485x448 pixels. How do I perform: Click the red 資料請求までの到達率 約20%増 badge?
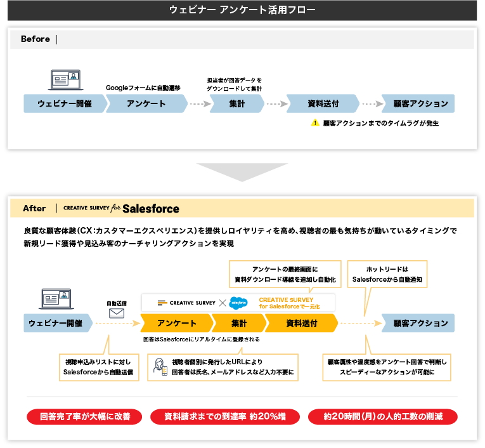point(225,416)
